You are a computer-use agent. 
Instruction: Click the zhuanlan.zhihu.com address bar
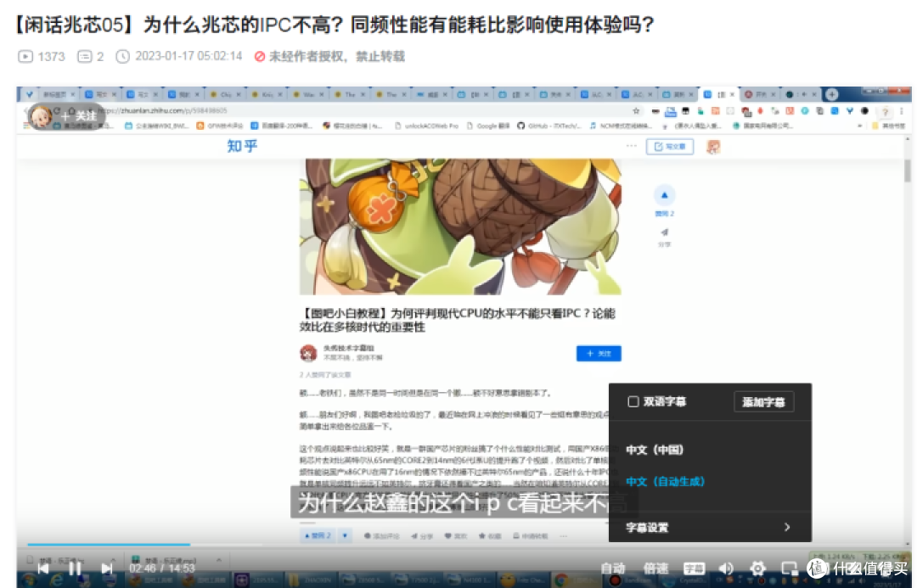[x=363, y=110]
